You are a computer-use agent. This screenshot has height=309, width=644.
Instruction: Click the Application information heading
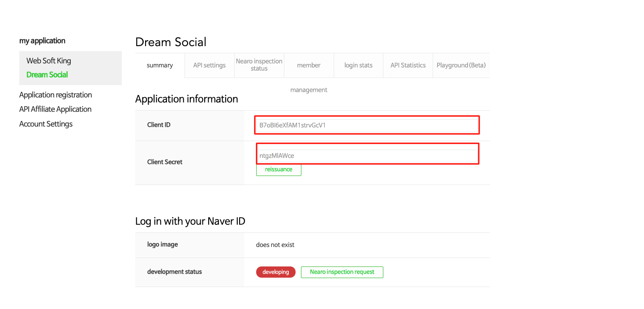pos(187,99)
